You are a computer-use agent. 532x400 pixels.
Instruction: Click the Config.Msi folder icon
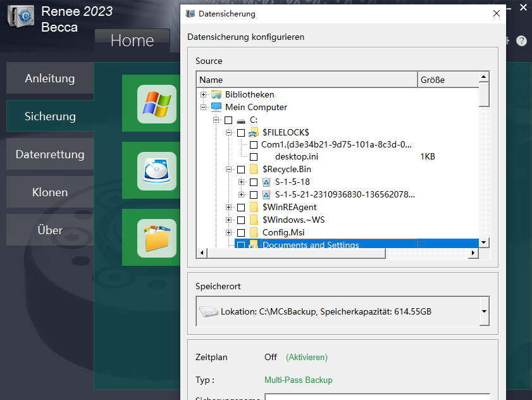click(x=254, y=232)
